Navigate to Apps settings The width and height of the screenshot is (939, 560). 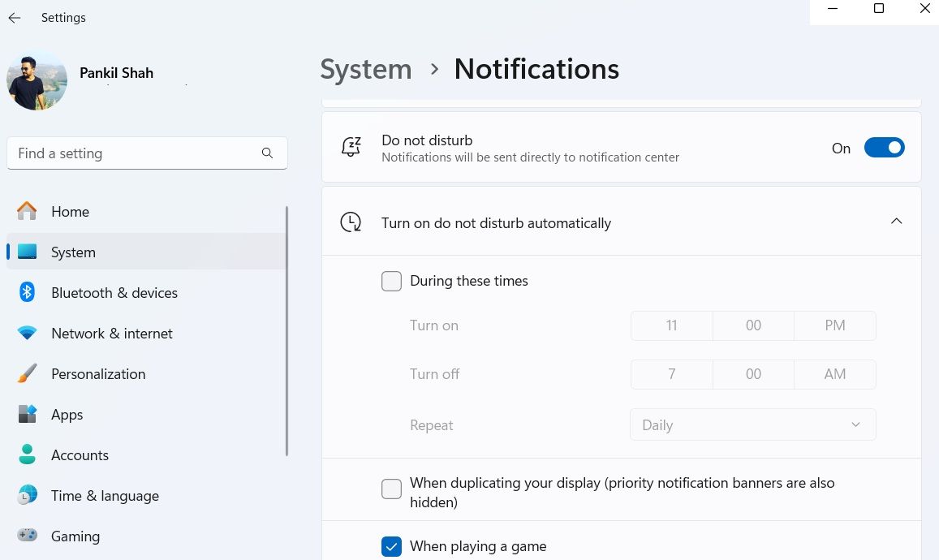click(x=147, y=415)
